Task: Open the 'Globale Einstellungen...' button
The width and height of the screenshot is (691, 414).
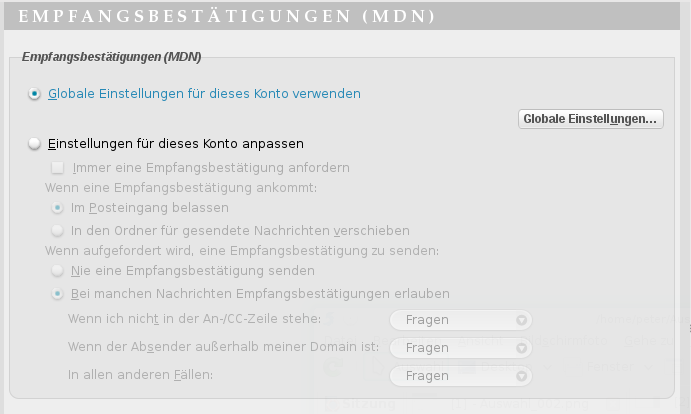Action: 591,119
